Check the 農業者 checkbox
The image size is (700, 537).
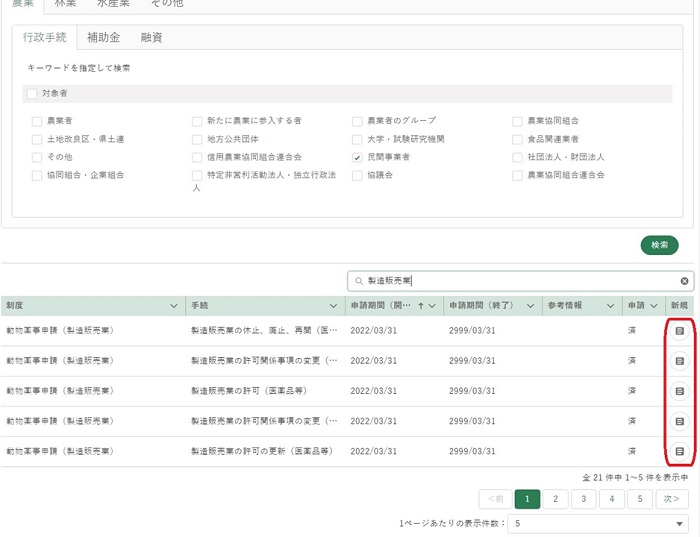(x=37, y=121)
